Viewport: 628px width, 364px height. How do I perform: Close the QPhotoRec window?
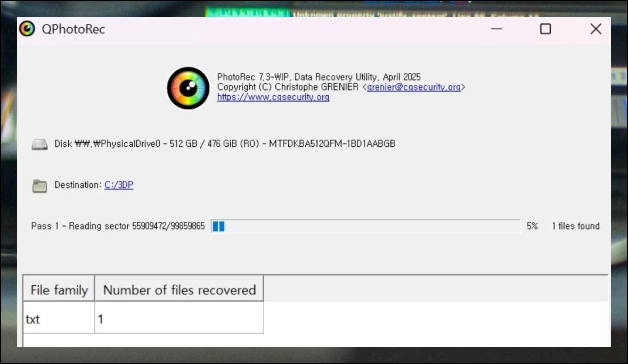596,29
